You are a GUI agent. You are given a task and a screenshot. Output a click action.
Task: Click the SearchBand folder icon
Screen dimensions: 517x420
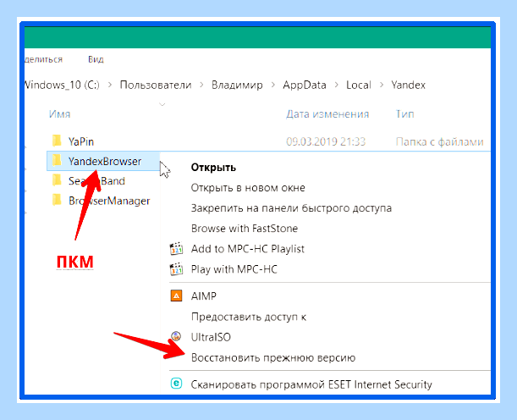(57, 180)
